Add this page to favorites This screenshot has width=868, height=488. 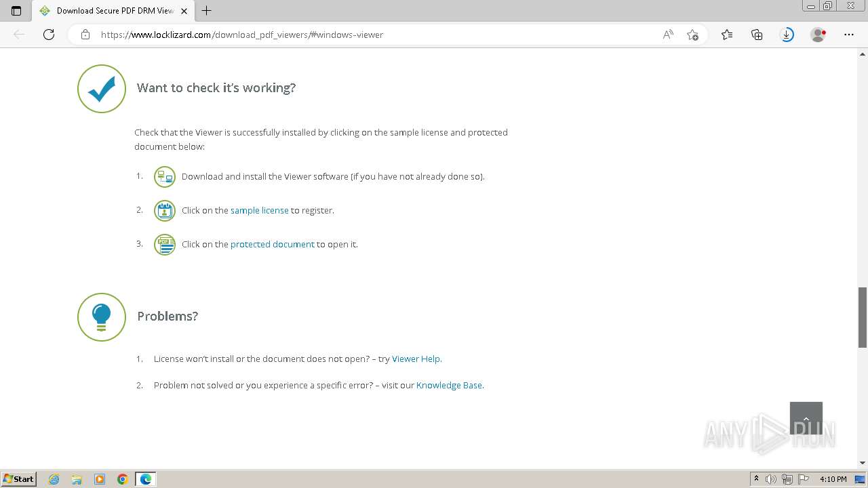(x=692, y=35)
